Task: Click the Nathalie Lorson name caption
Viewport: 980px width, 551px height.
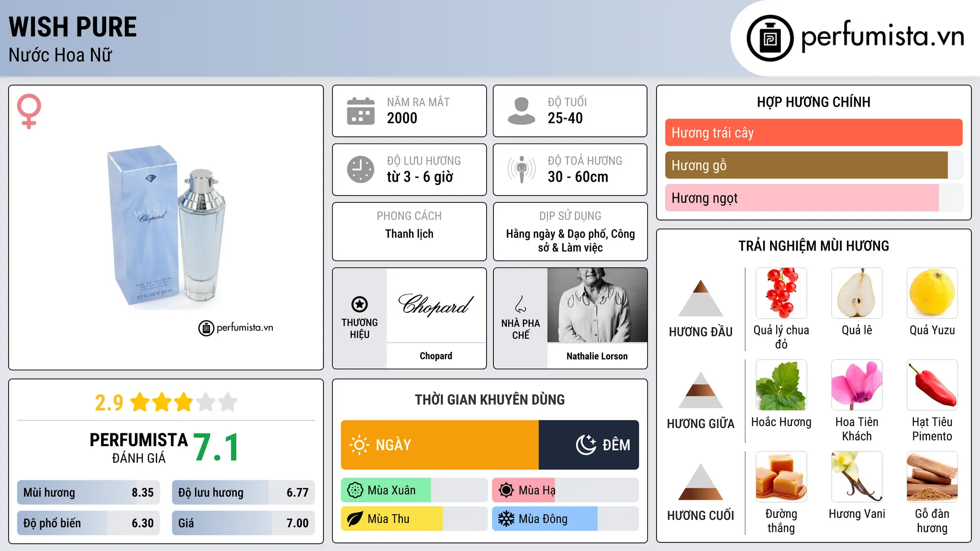Action: [x=597, y=356]
